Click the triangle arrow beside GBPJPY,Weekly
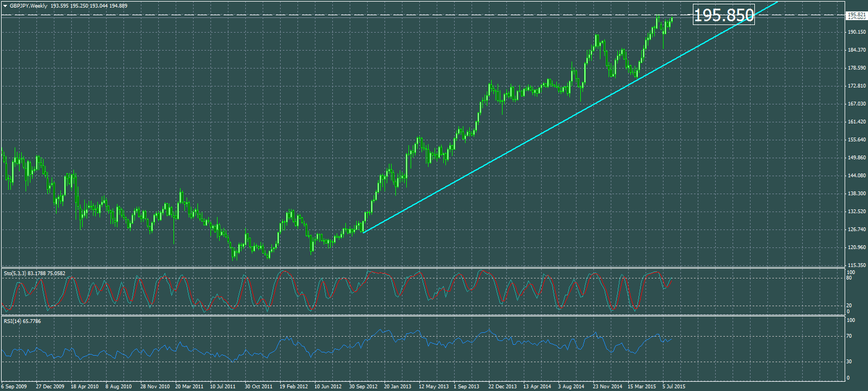Screen dimensions: 868x391 click(x=5, y=6)
